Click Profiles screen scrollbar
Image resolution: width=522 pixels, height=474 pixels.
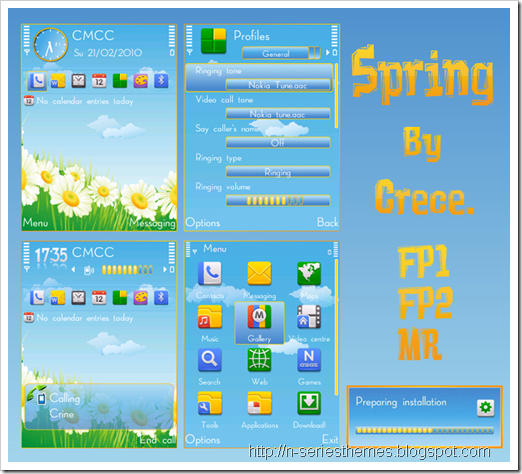(x=336, y=96)
